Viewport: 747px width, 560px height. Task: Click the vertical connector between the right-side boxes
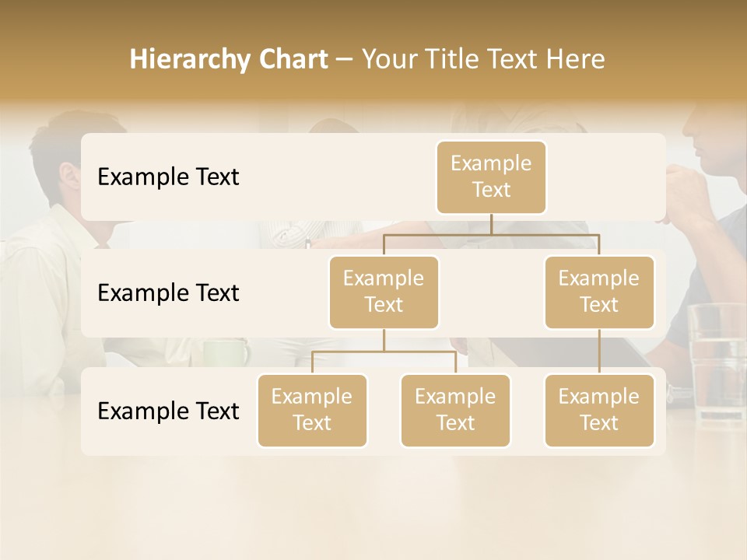coord(599,350)
